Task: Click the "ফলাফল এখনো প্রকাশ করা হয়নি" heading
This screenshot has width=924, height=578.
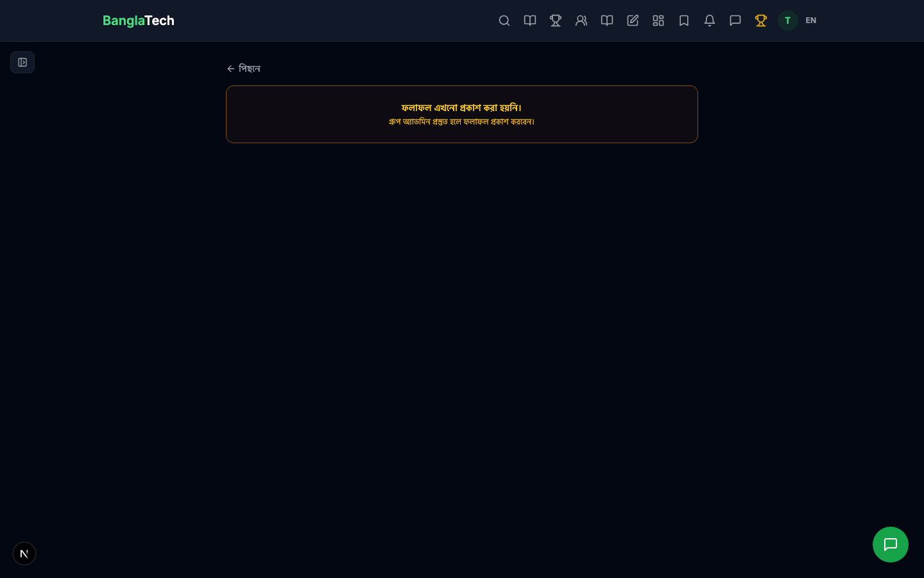Action: click(461, 108)
